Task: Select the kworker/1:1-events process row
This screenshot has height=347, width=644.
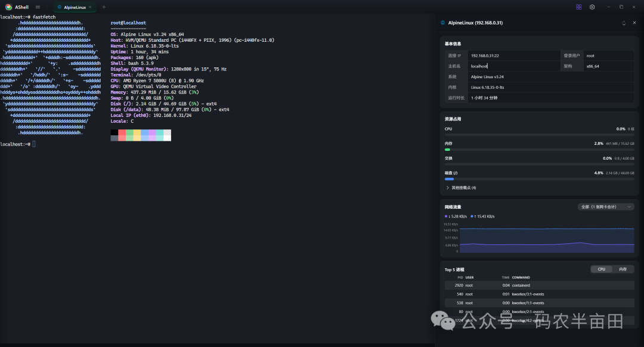Action: (x=539, y=303)
